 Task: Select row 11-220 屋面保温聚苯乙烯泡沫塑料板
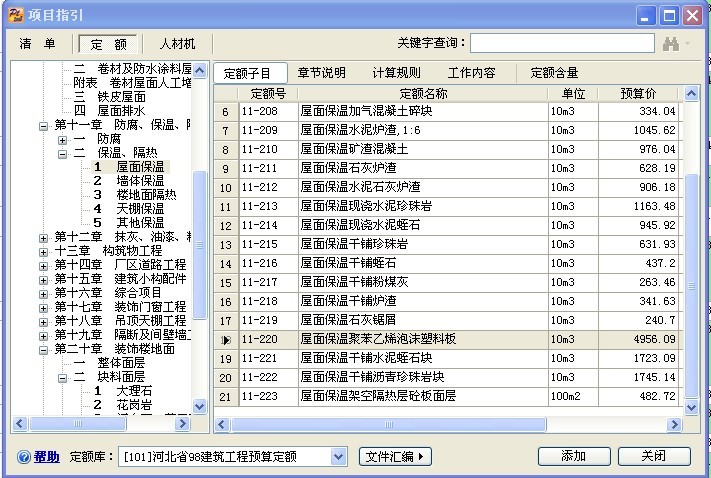pos(447,339)
